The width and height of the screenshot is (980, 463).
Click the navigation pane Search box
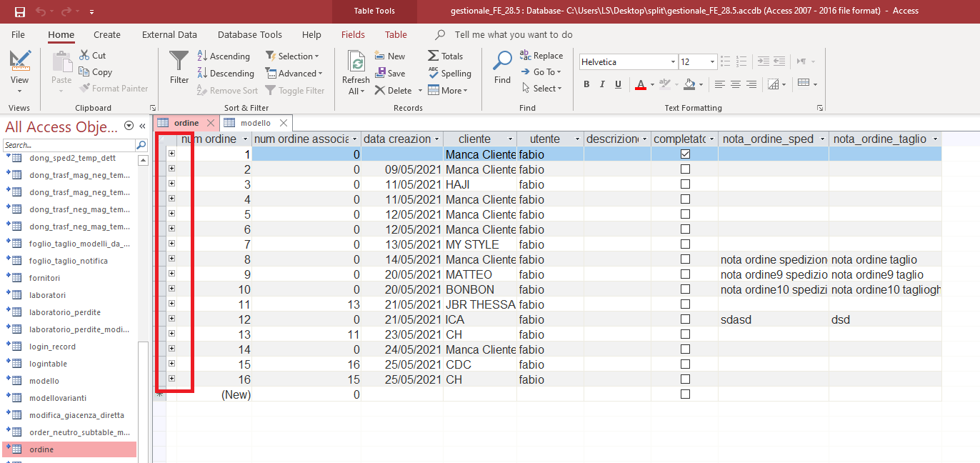coord(69,145)
